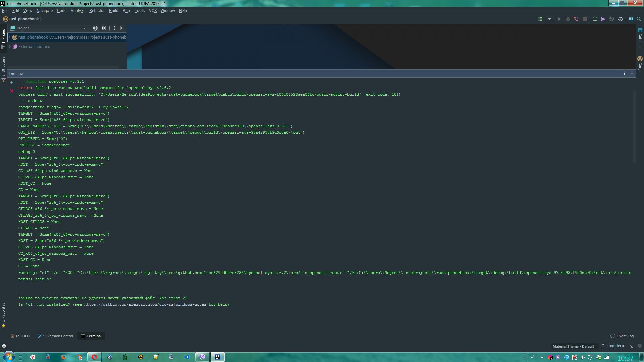
Task: Expand the External Libraries node
Action: point(9,46)
